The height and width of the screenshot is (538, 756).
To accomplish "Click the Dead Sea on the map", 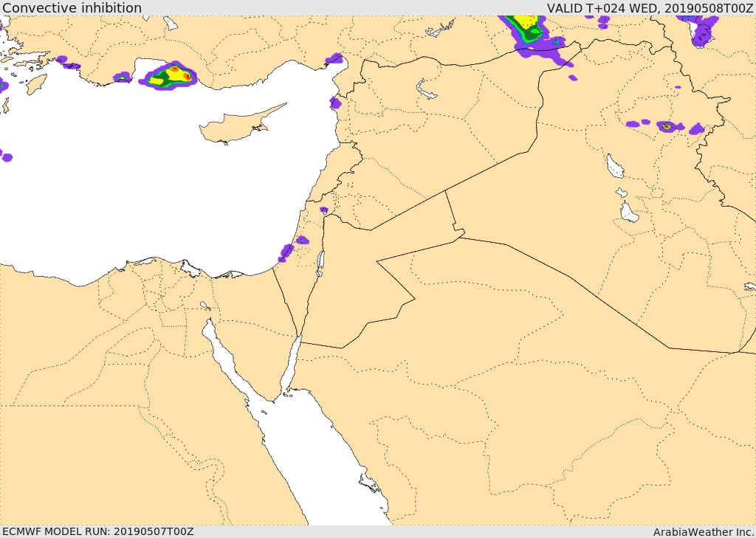I will 320,263.
